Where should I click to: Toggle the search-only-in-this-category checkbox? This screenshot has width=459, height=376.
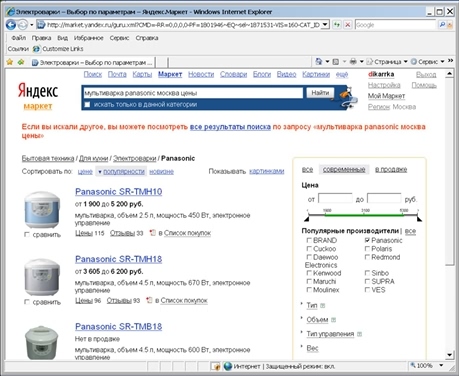click(x=87, y=105)
